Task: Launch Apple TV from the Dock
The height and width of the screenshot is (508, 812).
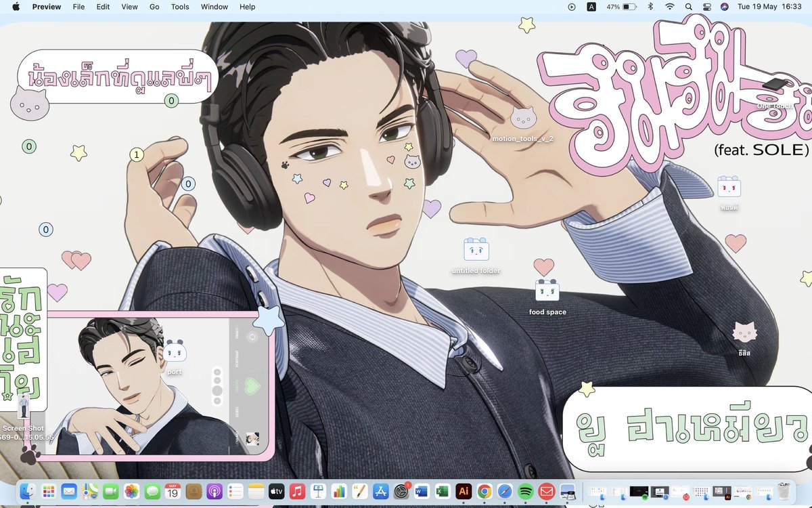Action: pos(276,491)
